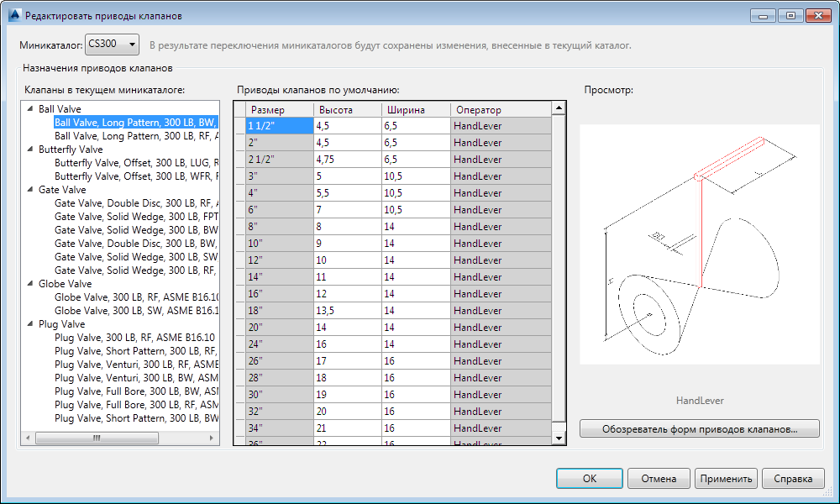Click height value 5 in the 3" row
The width and height of the screenshot is (840, 504).
click(347, 176)
